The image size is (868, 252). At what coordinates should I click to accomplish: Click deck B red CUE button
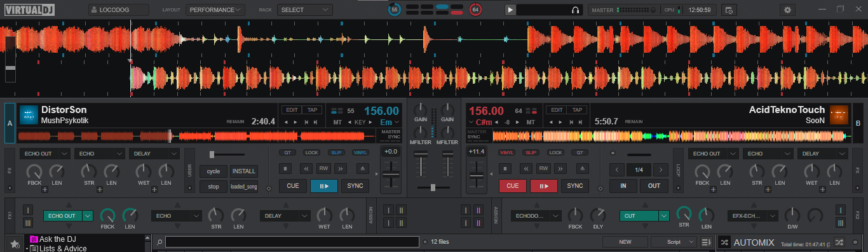pyautogui.click(x=513, y=186)
